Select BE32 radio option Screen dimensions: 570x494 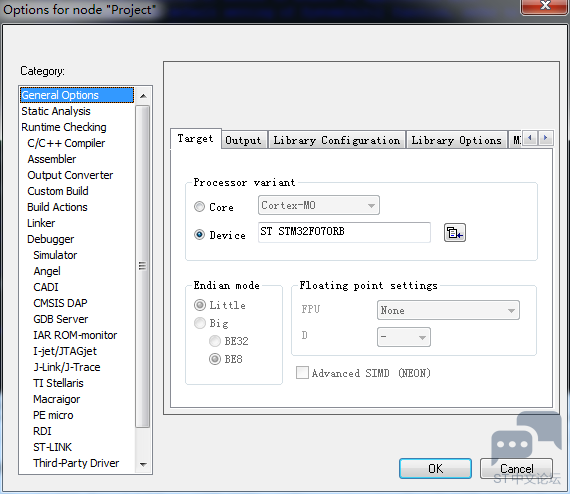click(214, 341)
